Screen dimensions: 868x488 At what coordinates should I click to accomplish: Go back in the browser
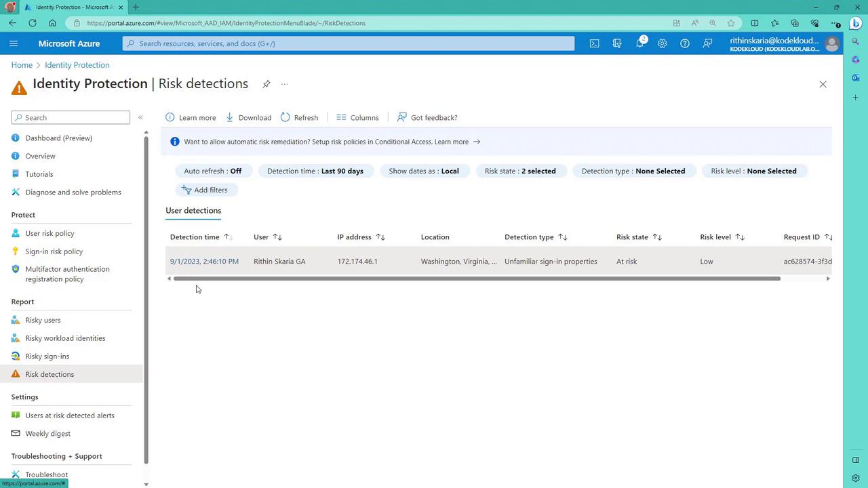[13, 23]
